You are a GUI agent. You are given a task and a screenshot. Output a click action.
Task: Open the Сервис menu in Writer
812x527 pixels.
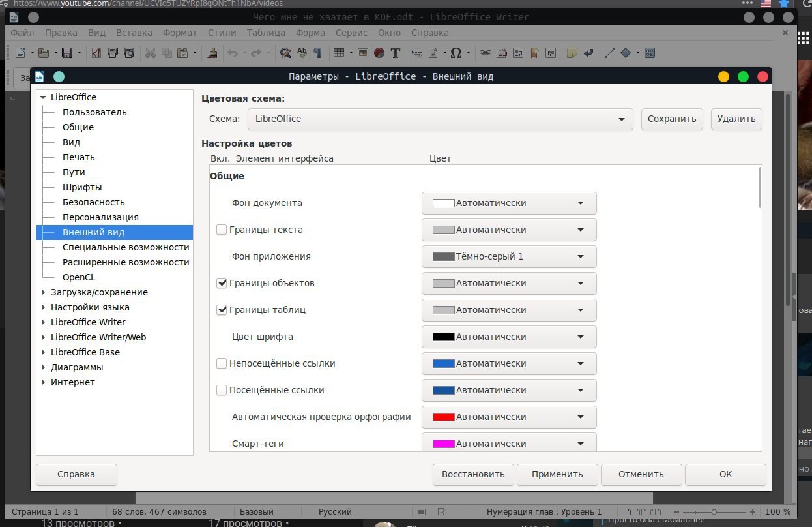point(352,32)
